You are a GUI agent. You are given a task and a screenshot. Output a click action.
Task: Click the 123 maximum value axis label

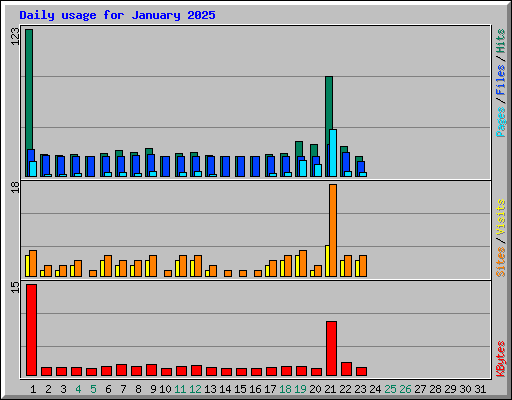pos(15,37)
